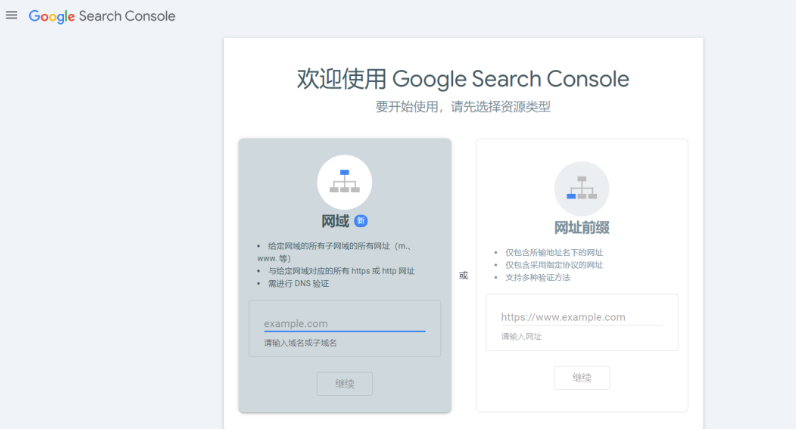Focus the example.com domain input field

click(x=345, y=323)
